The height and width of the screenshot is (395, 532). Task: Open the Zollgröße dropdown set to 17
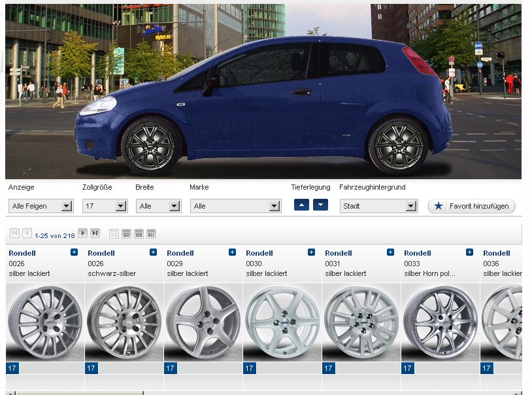tap(105, 206)
